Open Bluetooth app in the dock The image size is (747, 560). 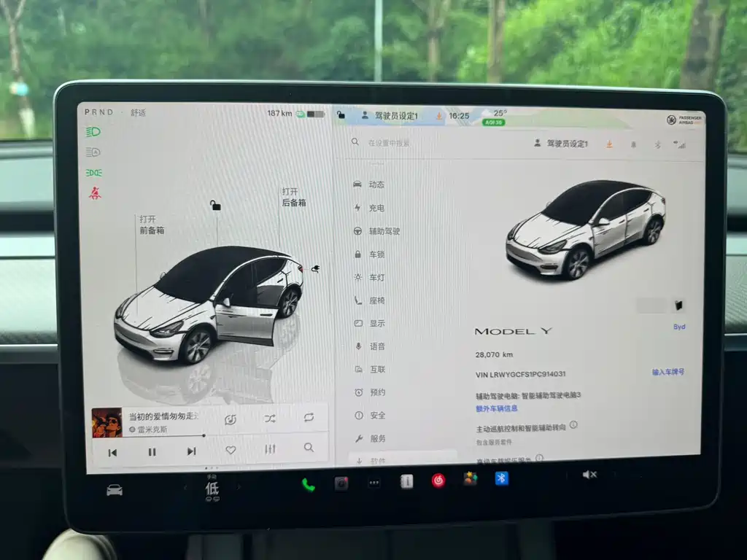501,478
